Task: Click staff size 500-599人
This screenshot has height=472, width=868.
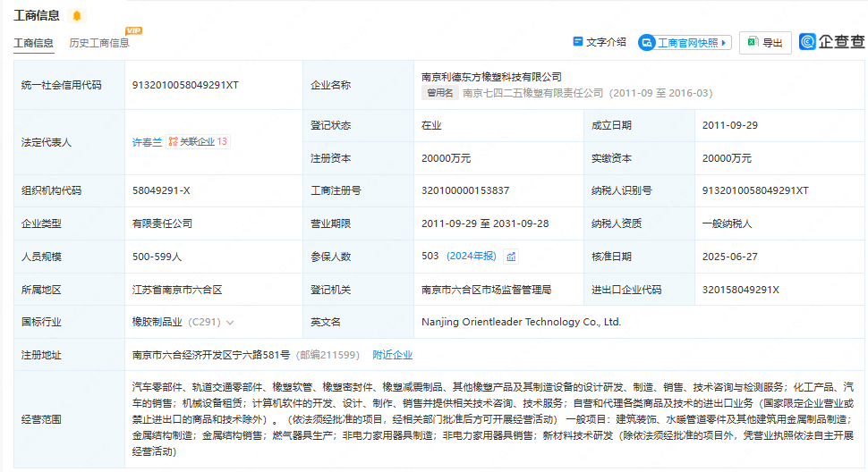Action: point(157,257)
